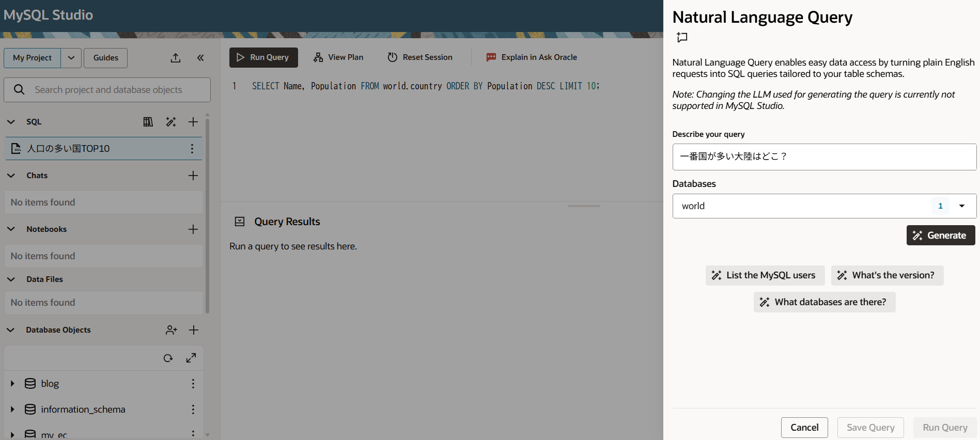This screenshot has width=980, height=440.
Task: Collapse the Notebooks section chevron
Action: click(x=11, y=229)
